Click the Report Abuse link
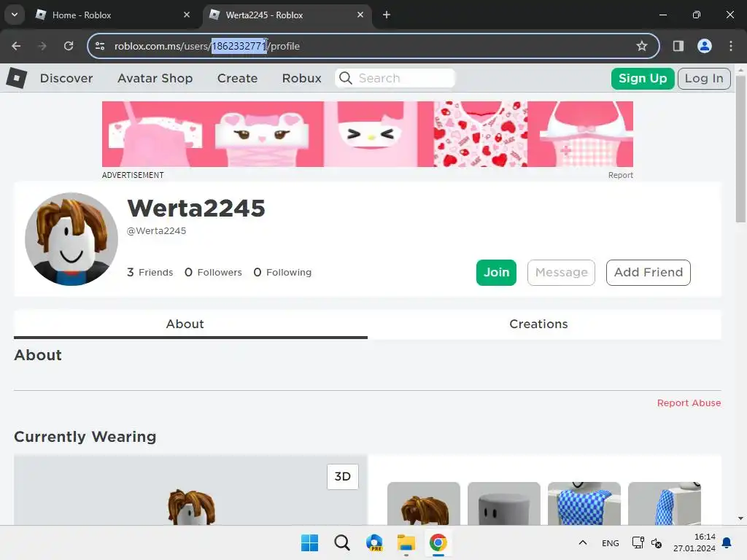The image size is (747, 560). click(689, 402)
